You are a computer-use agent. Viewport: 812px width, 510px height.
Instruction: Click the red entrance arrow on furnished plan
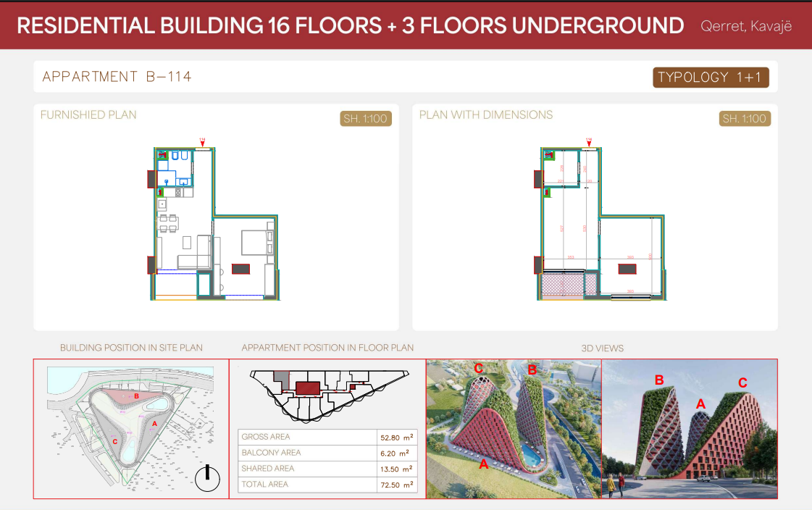coord(202,143)
